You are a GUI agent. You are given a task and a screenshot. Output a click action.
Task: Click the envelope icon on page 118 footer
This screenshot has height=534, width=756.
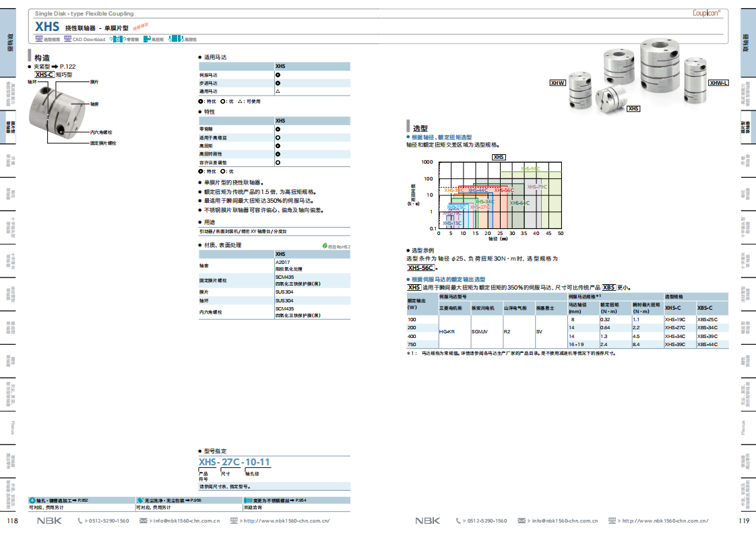144,521
